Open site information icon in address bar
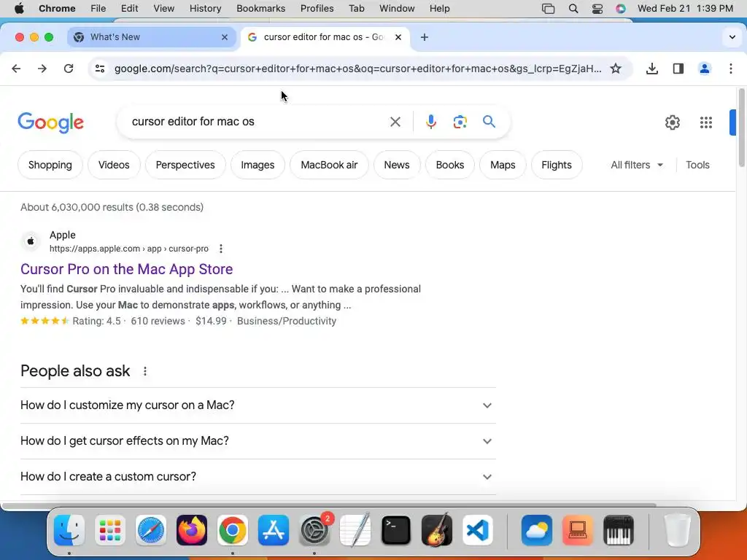 tap(100, 69)
